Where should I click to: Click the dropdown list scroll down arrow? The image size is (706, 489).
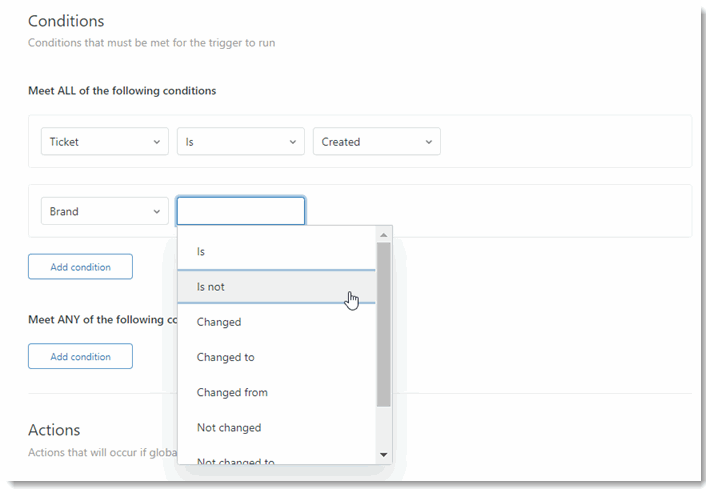click(384, 455)
